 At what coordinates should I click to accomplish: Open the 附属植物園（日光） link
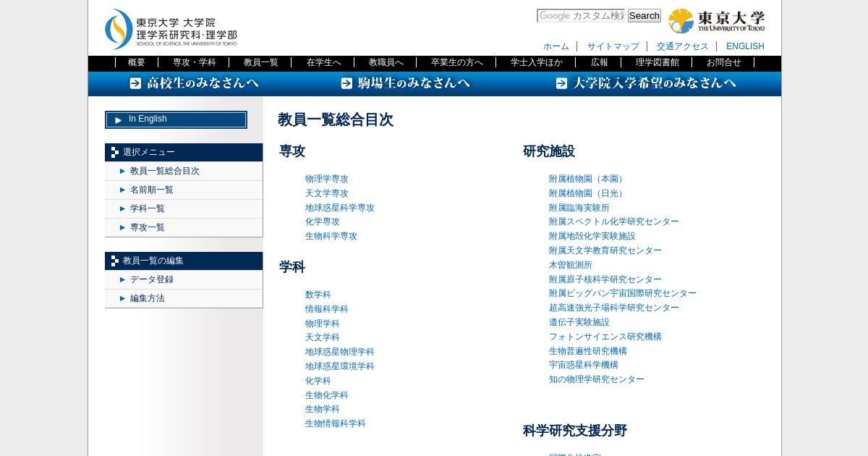pos(588,193)
